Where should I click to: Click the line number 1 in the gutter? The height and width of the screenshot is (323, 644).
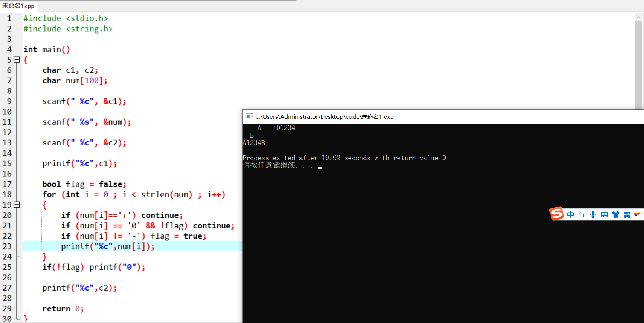[x=9, y=18]
